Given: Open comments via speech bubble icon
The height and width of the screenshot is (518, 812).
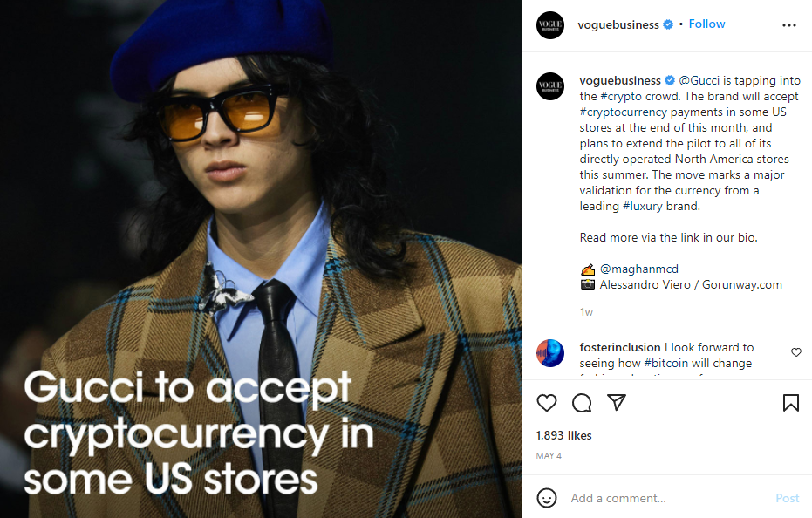Looking at the screenshot, I should (582, 403).
